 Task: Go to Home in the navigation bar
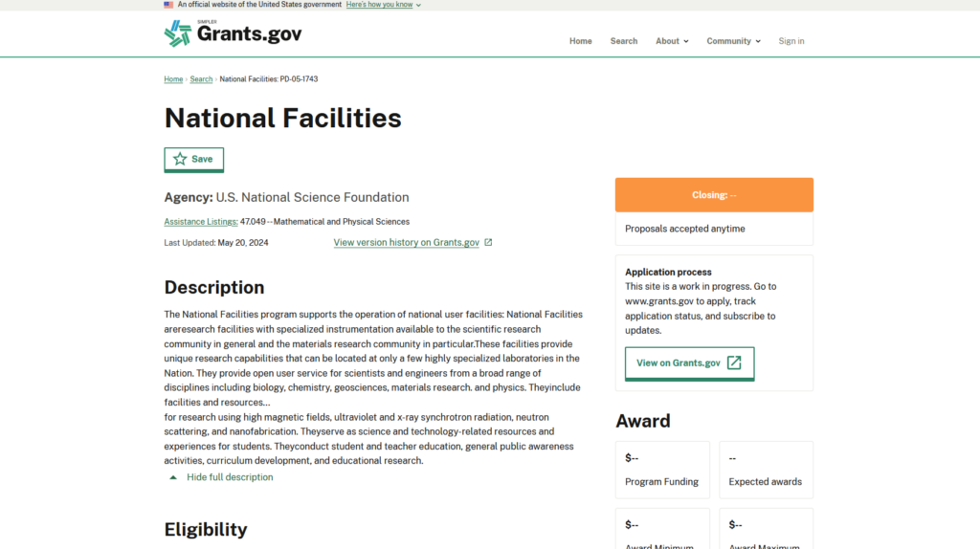click(x=580, y=41)
